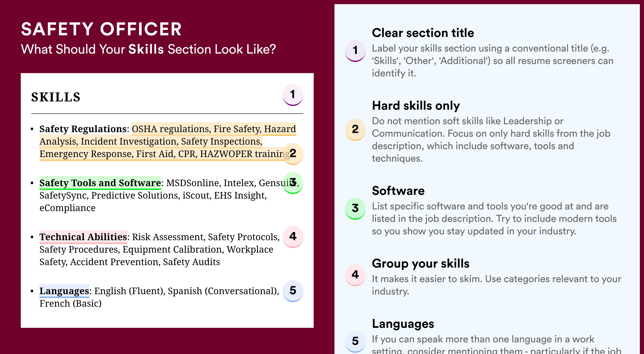Viewport: 644px width, 354px height.
Task: Click the orange highlighted OSHA regulations text
Action: click(x=171, y=129)
